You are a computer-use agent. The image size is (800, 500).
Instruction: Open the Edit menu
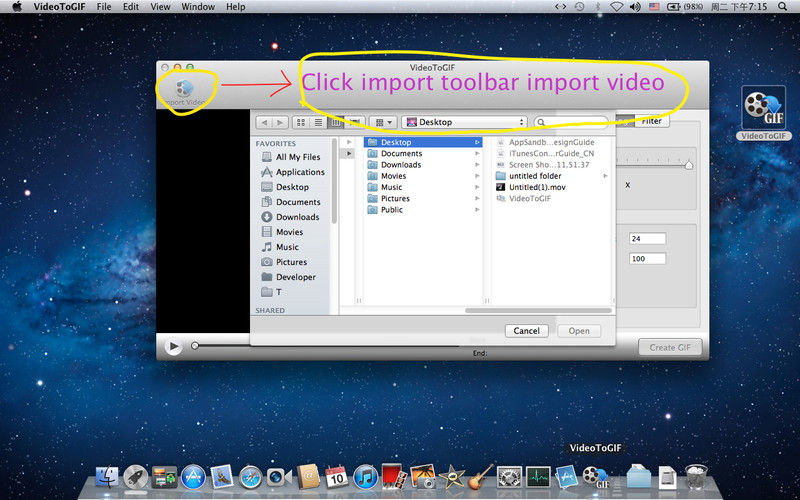point(131,7)
